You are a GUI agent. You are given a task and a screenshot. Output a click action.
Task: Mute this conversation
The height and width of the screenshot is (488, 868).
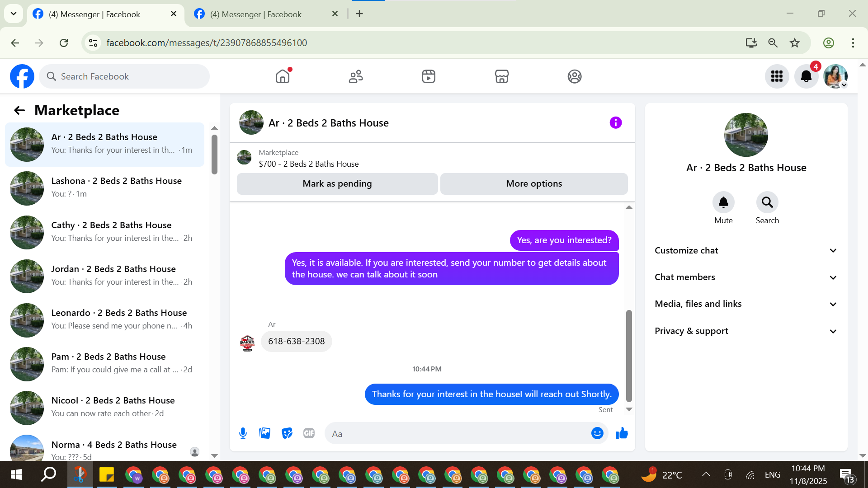coord(723,202)
